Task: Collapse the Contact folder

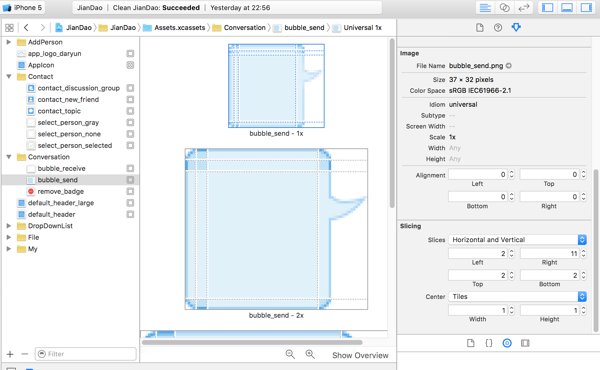Action: (x=8, y=77)
